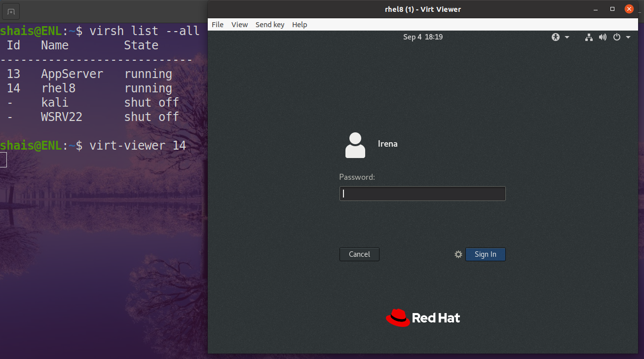Click the power icon in top bar
Viewport: 644px width, 359px height.
(x=616, y=37)
